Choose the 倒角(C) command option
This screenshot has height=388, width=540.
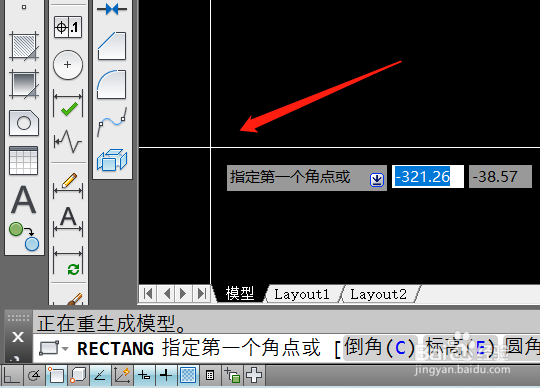[380, 347]
